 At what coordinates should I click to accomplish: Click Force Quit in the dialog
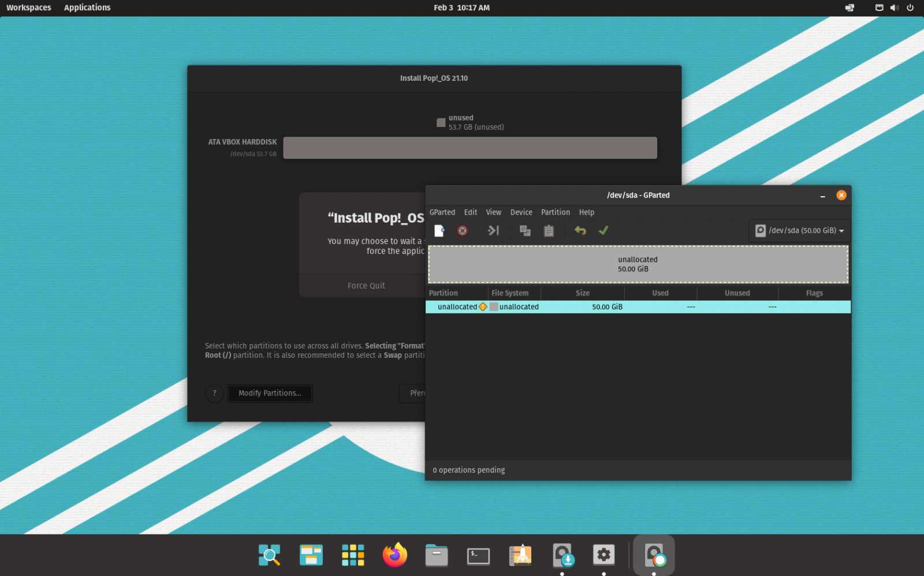[x=366, y=286]
